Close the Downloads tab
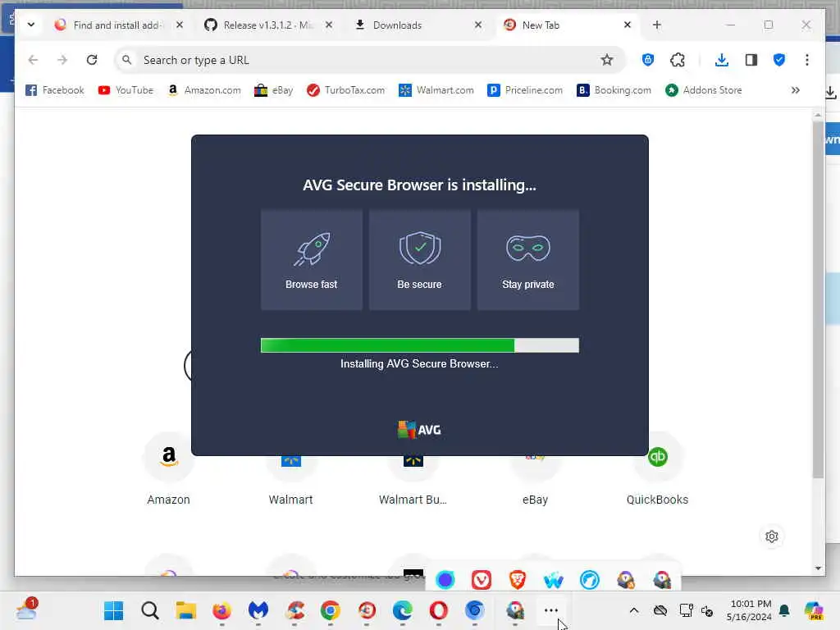Screen dimensions: 840x630 coord(478,25)
